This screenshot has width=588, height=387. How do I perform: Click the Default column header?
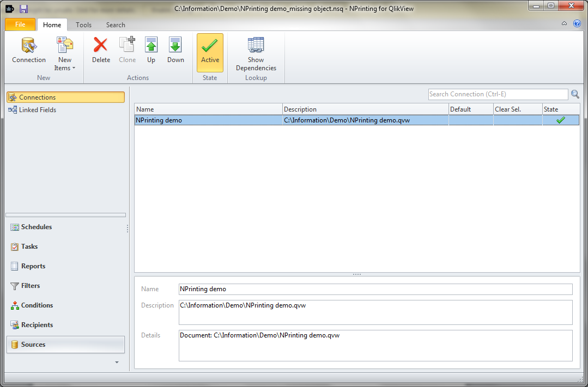pos(471,109)
